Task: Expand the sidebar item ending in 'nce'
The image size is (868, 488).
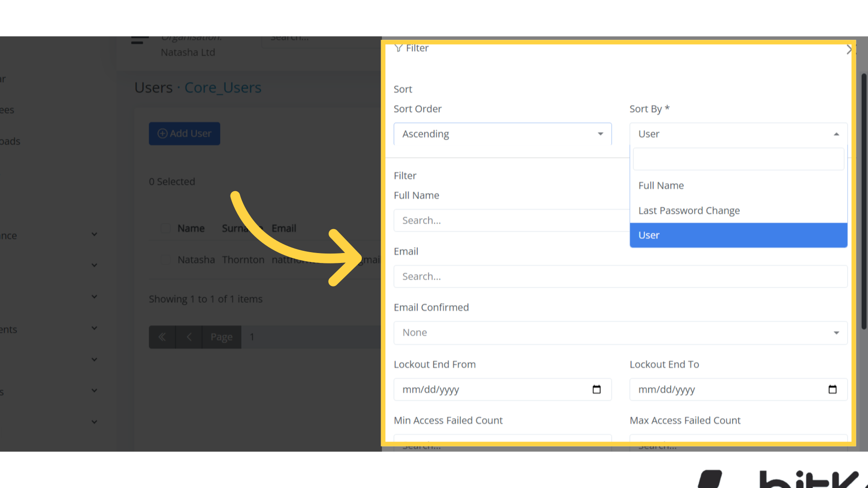Action: pos(94,235)
